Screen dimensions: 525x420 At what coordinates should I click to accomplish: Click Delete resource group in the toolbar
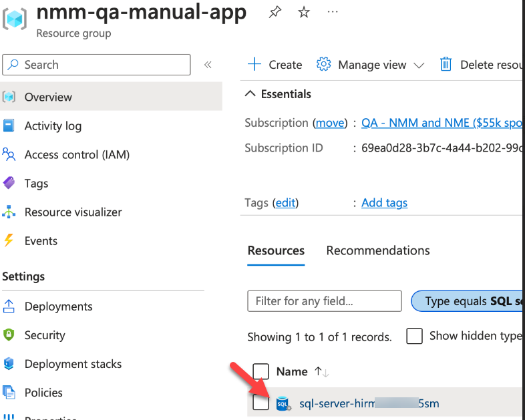pos(482,64)
